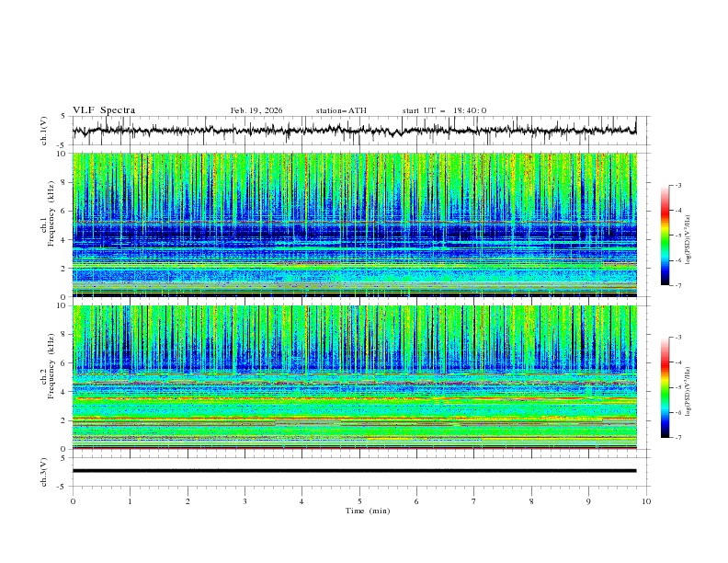The width and height of the screenshot is (728, 563).
Task: Click the date 'Feb. 19, 2026'
Action: [256, 110]
